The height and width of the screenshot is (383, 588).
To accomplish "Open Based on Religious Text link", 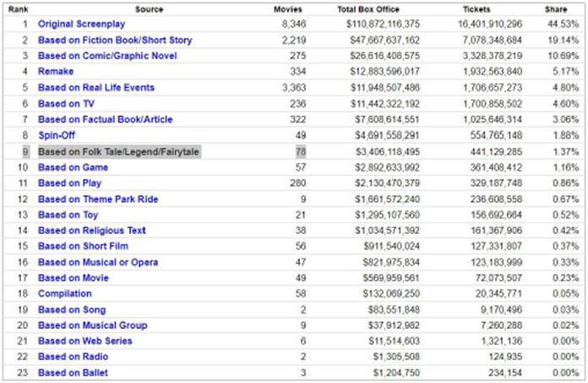I will (x=92, y=230).
